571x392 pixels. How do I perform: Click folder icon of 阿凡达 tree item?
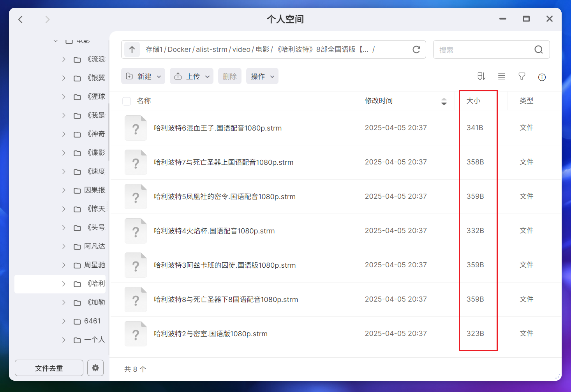point(78,247)
